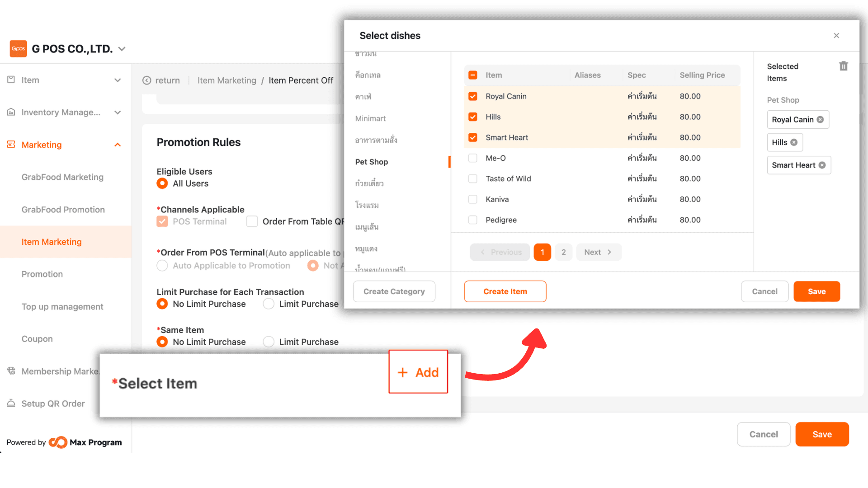This screenshot has width=868, height=488.
Task: Check the Pedigree item checkbox
Action: (473, 220)
